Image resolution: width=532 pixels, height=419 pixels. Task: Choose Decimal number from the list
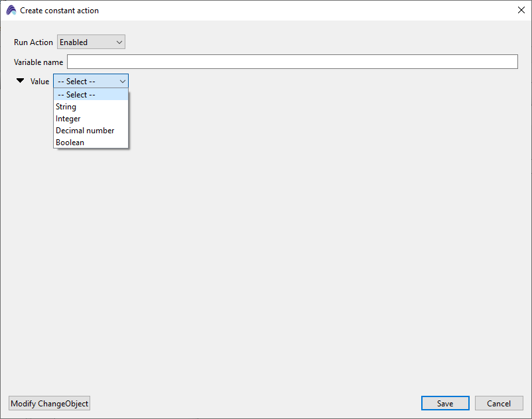85,131
